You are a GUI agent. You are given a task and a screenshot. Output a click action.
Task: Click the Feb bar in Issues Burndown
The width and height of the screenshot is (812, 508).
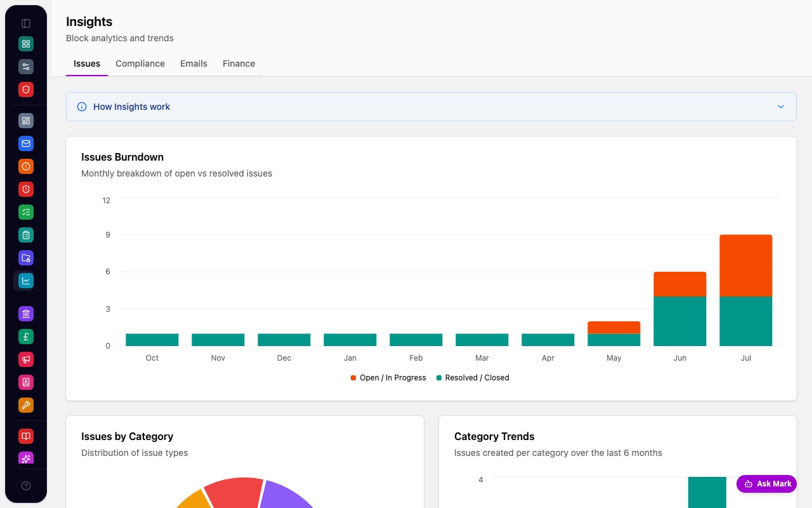[416, 340]
